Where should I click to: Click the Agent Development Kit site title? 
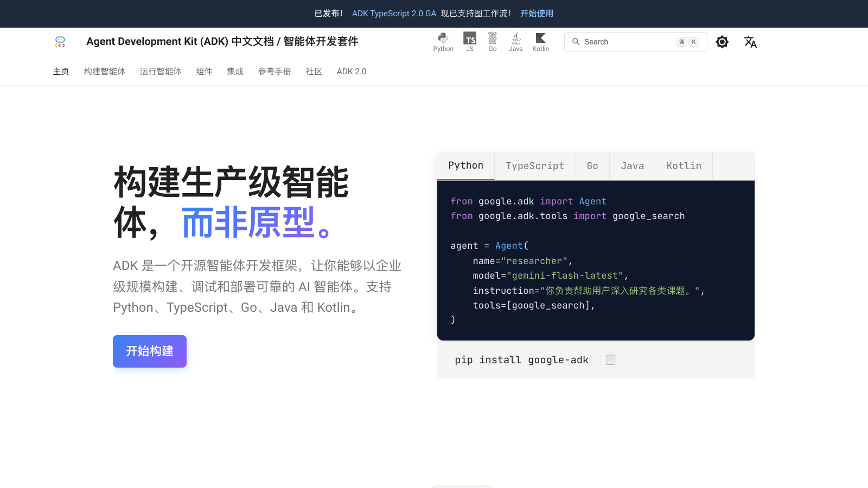222,42
